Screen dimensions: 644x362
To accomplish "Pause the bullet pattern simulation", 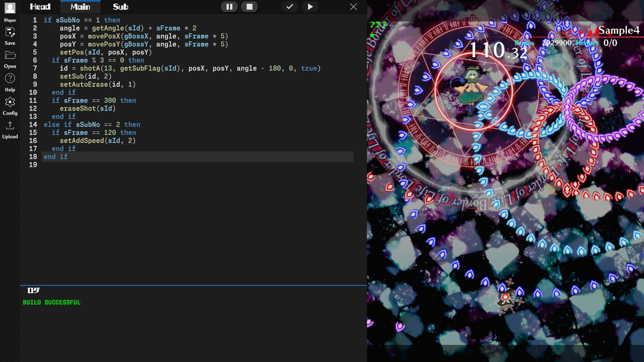I will pos(229,6).
